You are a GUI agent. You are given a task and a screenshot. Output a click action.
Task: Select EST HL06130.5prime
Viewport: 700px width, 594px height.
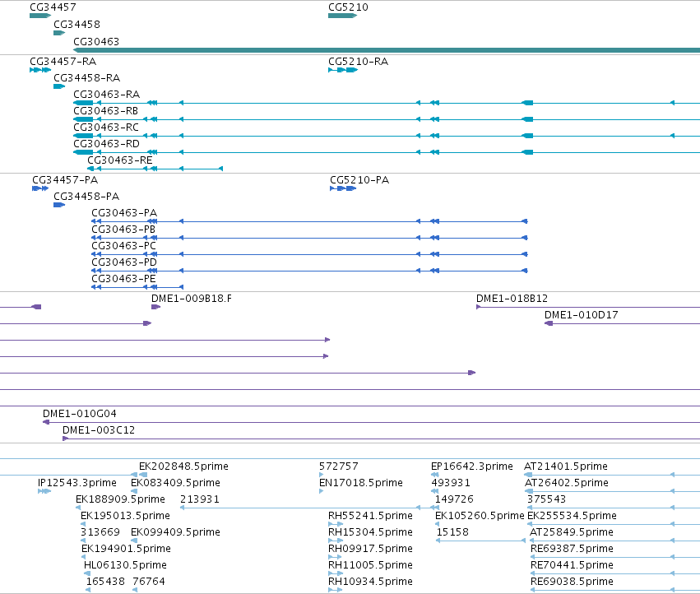(87, 573)
